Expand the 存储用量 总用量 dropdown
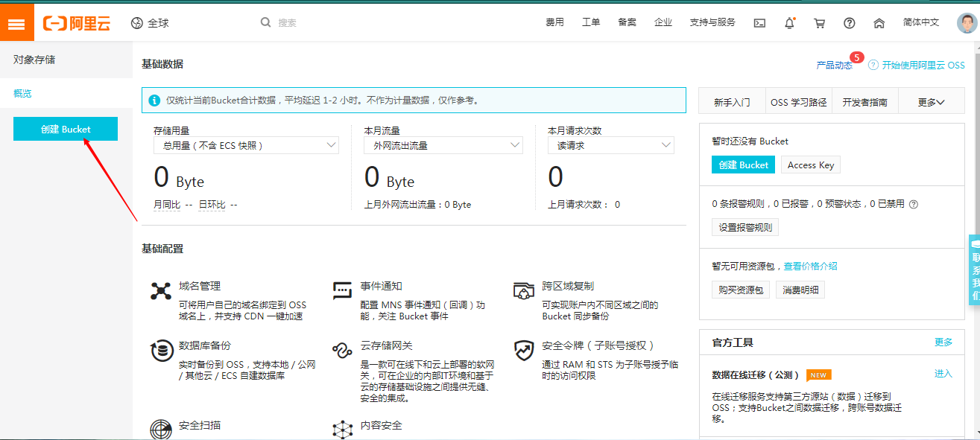 246,146
